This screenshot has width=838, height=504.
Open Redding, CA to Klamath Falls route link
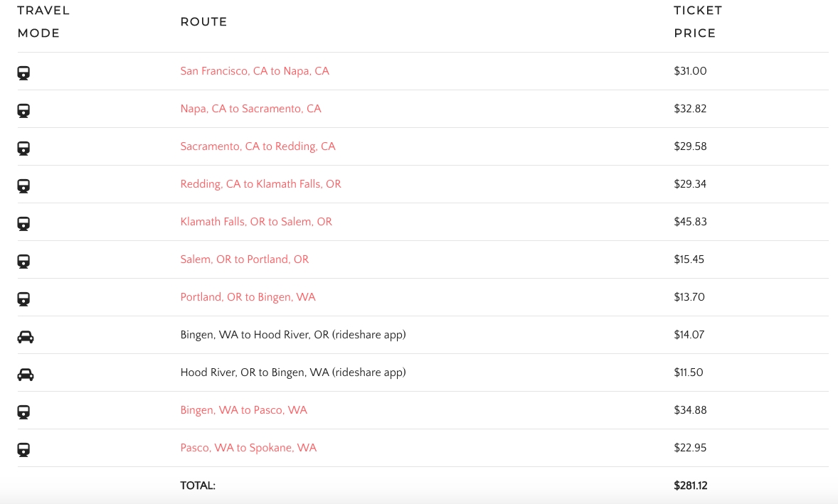click(260, 184)
